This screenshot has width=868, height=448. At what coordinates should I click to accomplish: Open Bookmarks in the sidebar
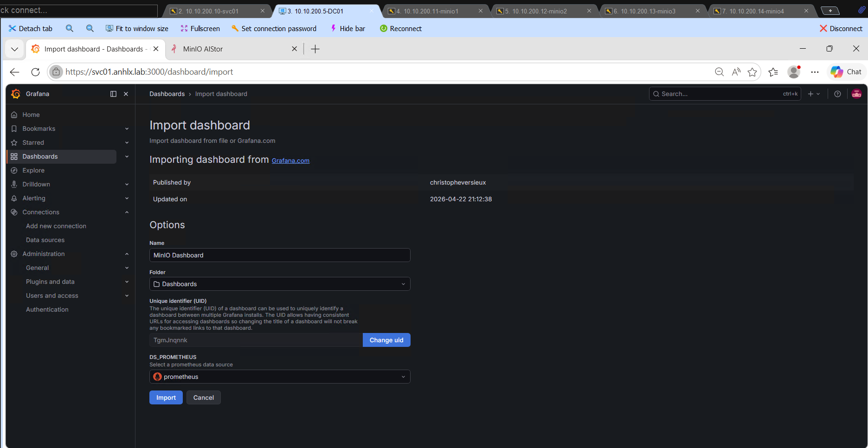point(39,128)
